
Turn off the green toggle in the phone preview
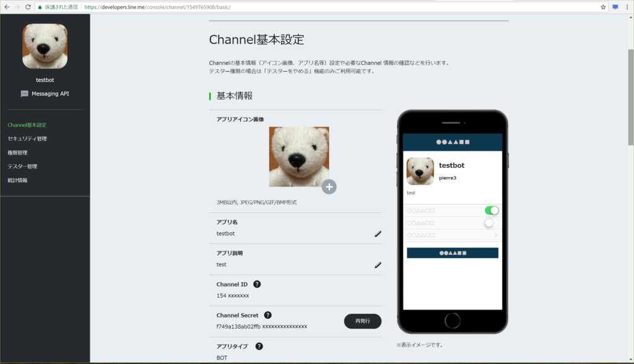click(492, 210)
